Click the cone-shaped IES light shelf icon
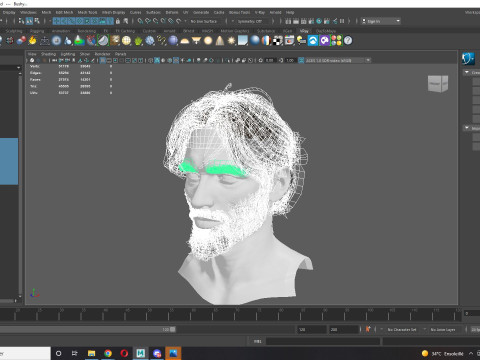480x360 pixels. click(x=220, y=41)
